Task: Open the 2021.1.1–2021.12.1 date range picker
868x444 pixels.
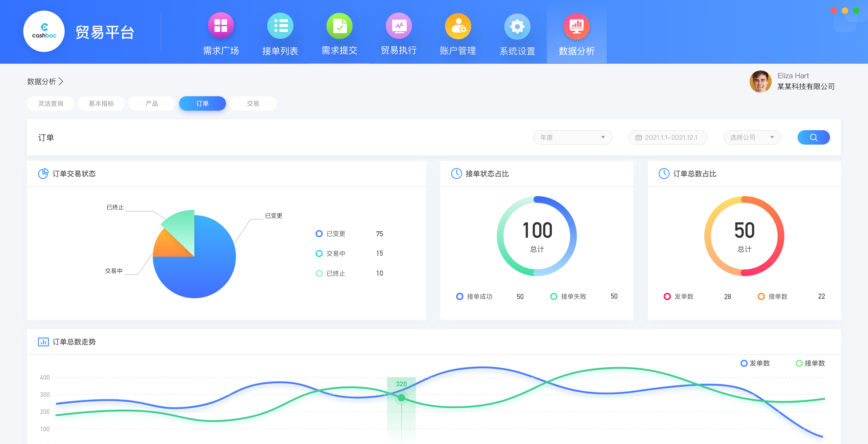Action: coord(668,137)
